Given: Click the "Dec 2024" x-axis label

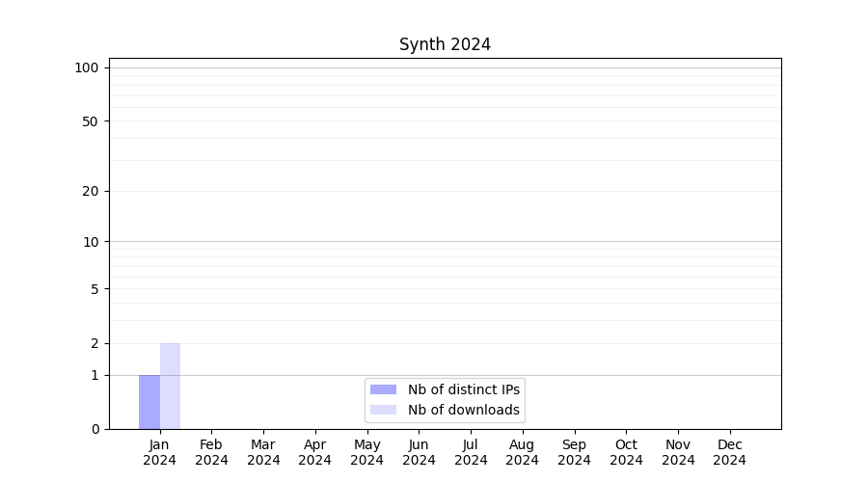Looking at the screenshot, I should click(729, 452).
